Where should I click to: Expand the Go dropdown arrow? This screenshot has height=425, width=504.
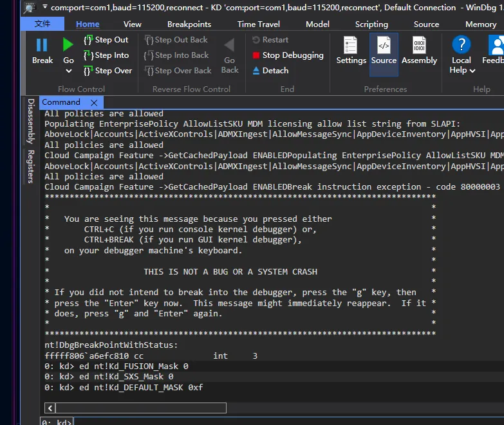pyautogui.click(x=68, y=71)
